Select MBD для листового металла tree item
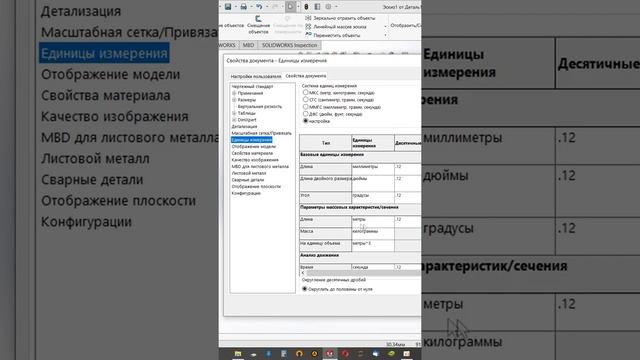The height and width of the screenshot is (360, 640). tap(260, 167)
